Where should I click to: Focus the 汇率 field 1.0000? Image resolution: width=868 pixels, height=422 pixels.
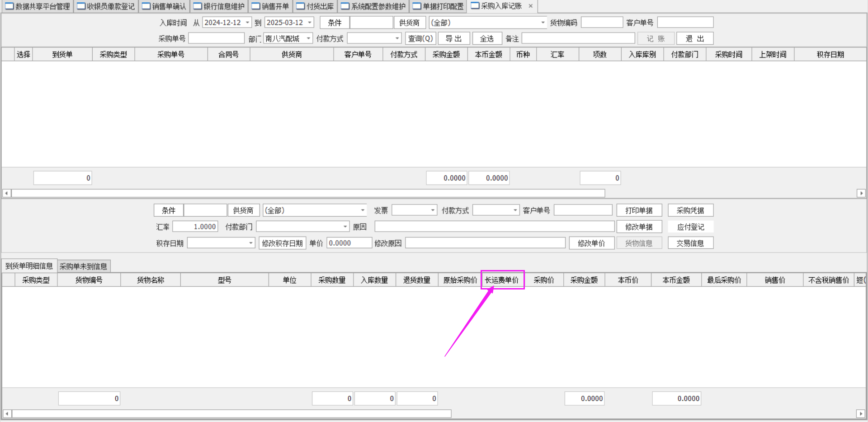point(195,227)
